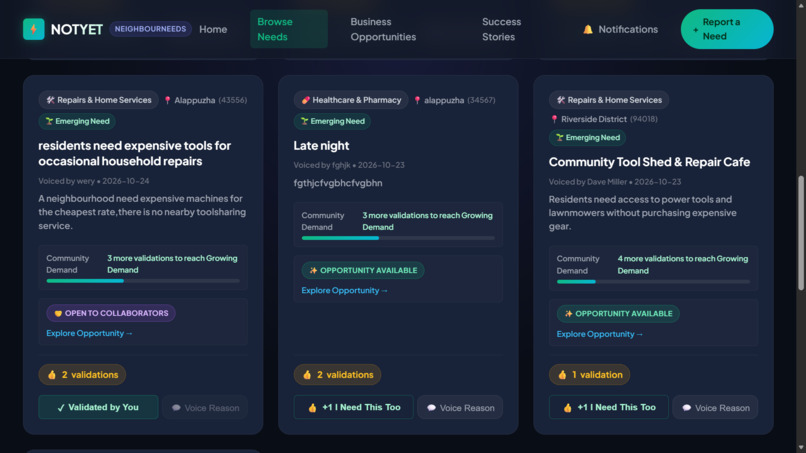This screenshot has width=806, height=453.
Task: Click the NOTYET lightning bolt logo icon
Action: 33,29
